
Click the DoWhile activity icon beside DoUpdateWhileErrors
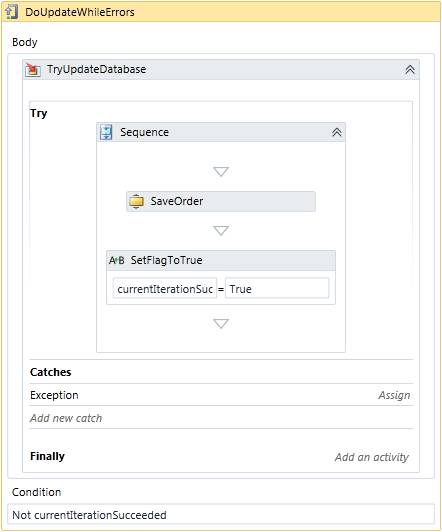pyautogui.click(x=12, y=12)
